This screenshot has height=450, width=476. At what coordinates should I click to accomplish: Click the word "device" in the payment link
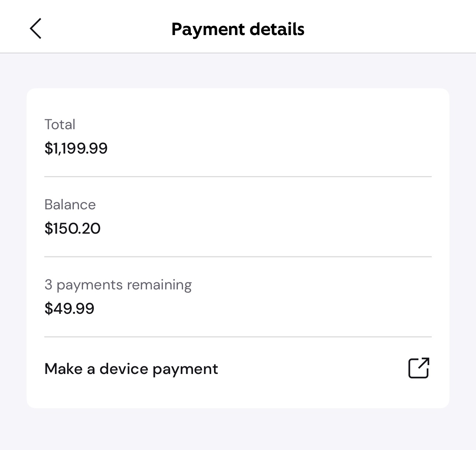point(123,369)
